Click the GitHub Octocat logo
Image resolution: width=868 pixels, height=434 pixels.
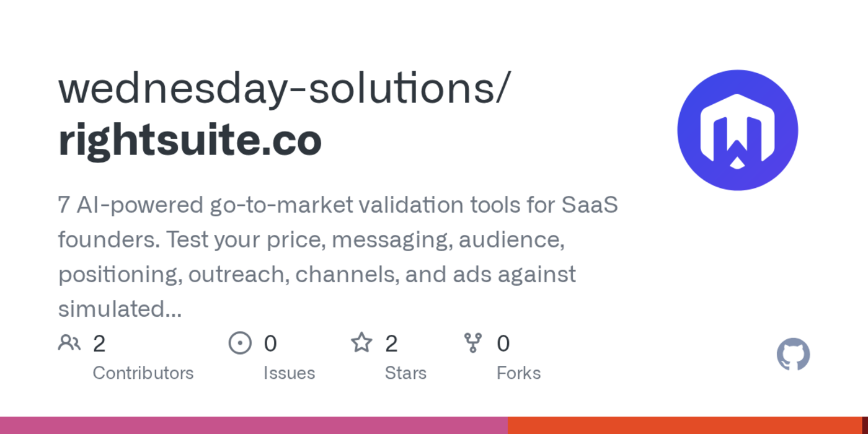793,355
